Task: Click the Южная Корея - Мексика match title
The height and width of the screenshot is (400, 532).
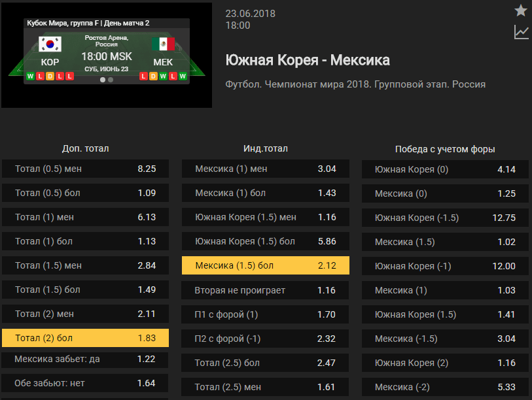Action: pyautogui.click(x=308, y=60)
